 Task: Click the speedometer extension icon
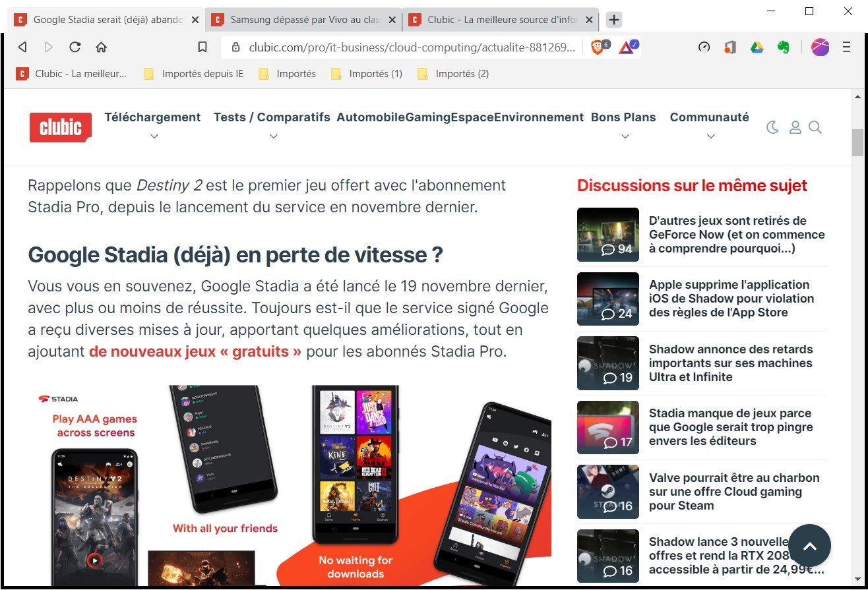pyautogui.click(x=703, y=47)
